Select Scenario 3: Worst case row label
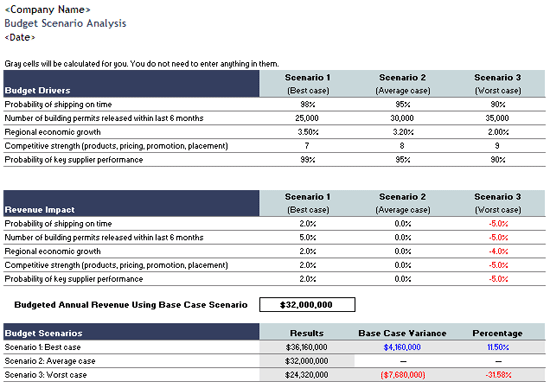The height and width of the screenshot is (388, 550). [46, 375]
